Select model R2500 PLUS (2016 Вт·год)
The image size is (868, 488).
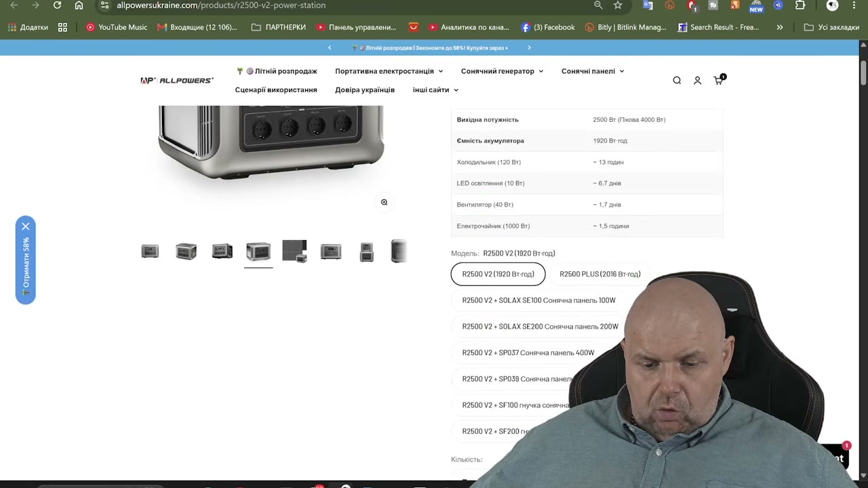[600, 274]
